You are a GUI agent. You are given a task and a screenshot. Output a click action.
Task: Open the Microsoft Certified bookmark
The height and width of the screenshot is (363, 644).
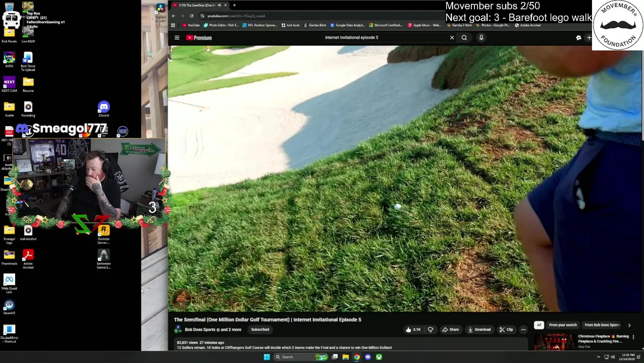(386, 25)
